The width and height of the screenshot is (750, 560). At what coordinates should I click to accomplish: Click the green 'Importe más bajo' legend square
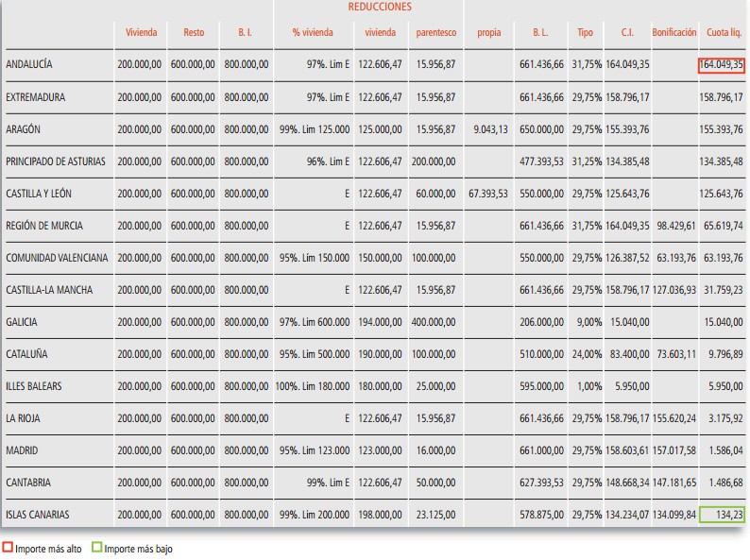click(97, 548)
